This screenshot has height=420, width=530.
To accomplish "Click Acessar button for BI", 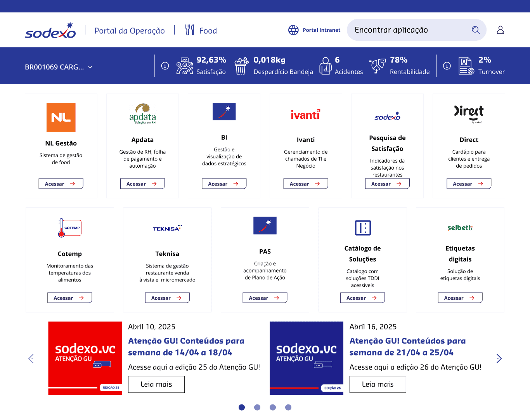I will 224,184.
